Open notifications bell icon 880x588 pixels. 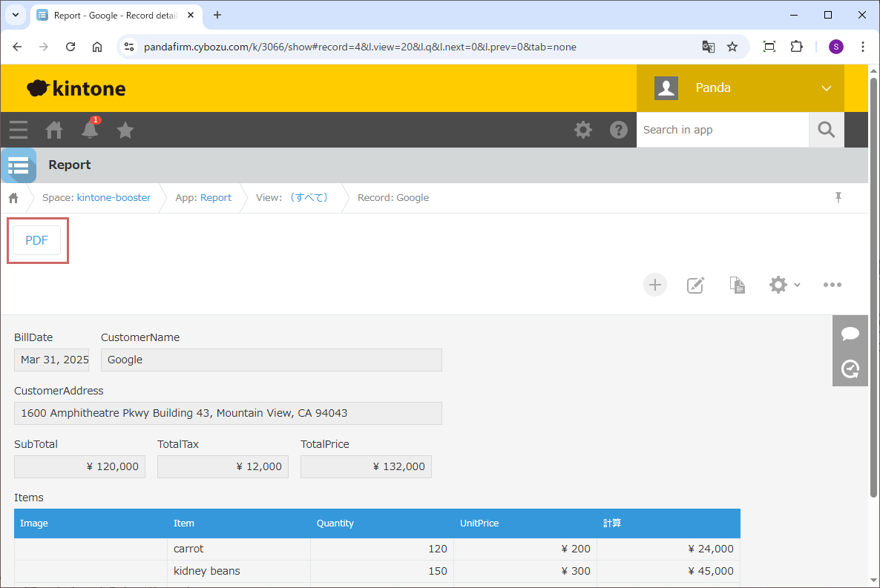[90, 130]
